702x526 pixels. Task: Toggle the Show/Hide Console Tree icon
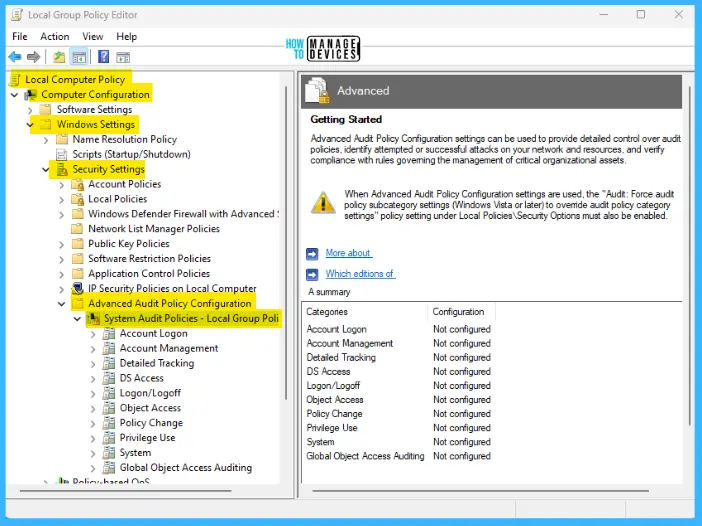click(79, 57)
